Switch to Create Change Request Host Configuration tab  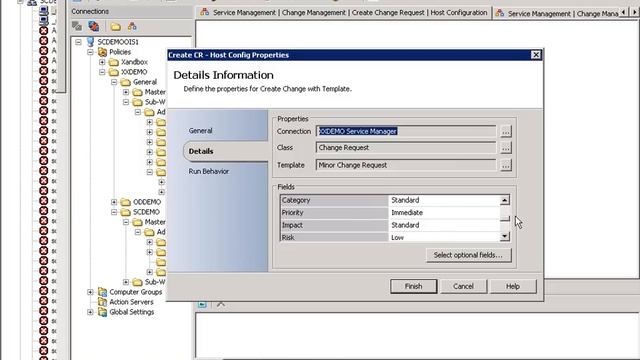[344, 13]
